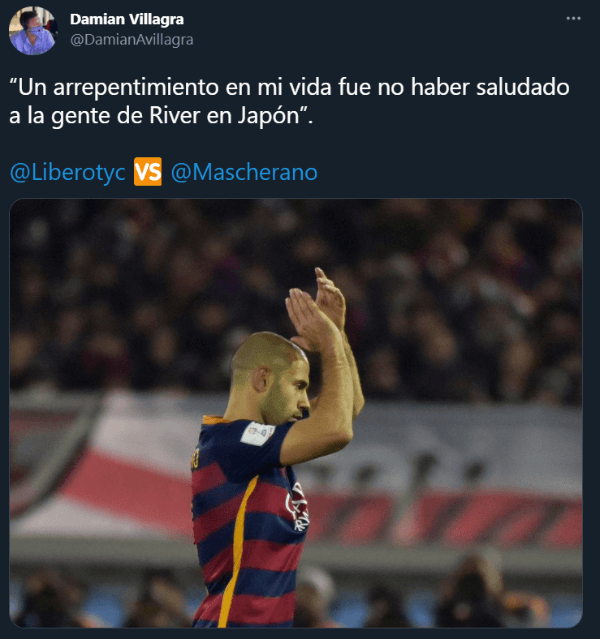Click the word River in the tweet
The image size is (600, 639).
click(x=175, y=116)
